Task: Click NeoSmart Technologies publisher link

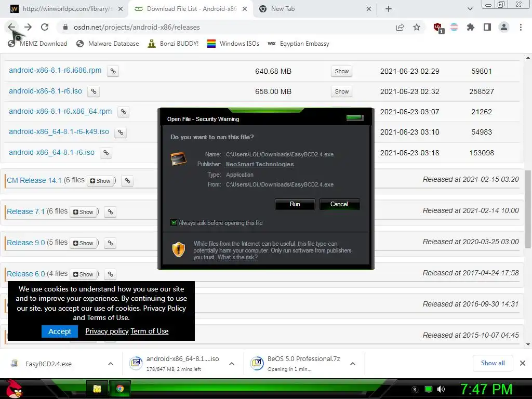Action: pos(260,164)
